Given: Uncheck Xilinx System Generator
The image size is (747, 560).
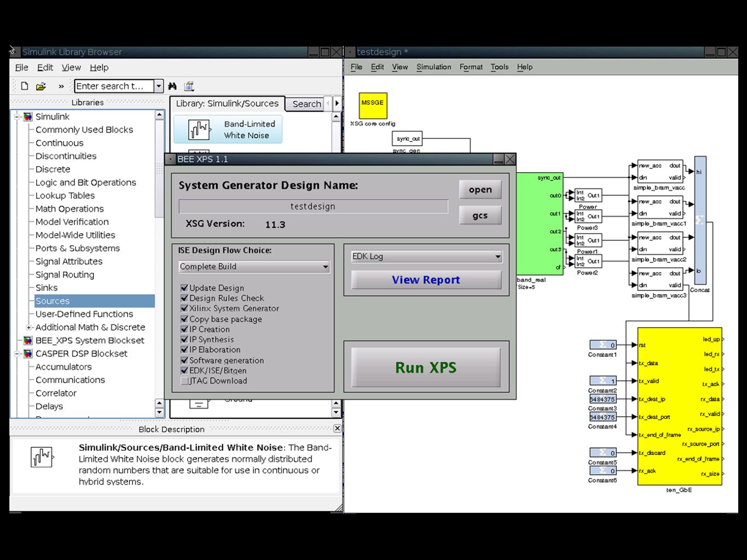Looking at the screenshot, I should [x=184, y=308].
